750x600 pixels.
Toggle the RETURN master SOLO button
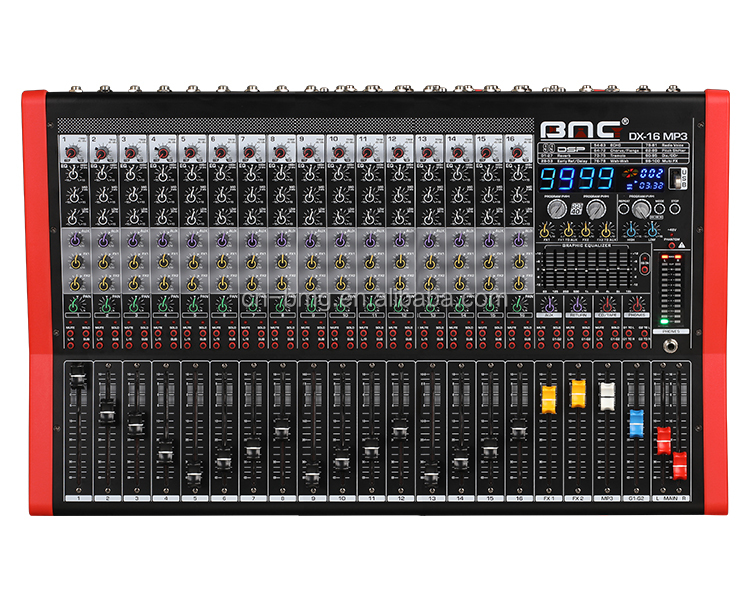pyautogui.click(x=586, y=333)
